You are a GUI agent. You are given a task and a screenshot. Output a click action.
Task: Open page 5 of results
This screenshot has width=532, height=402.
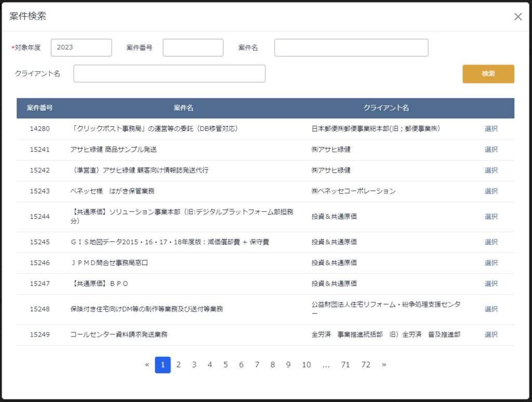coord(225,365)
